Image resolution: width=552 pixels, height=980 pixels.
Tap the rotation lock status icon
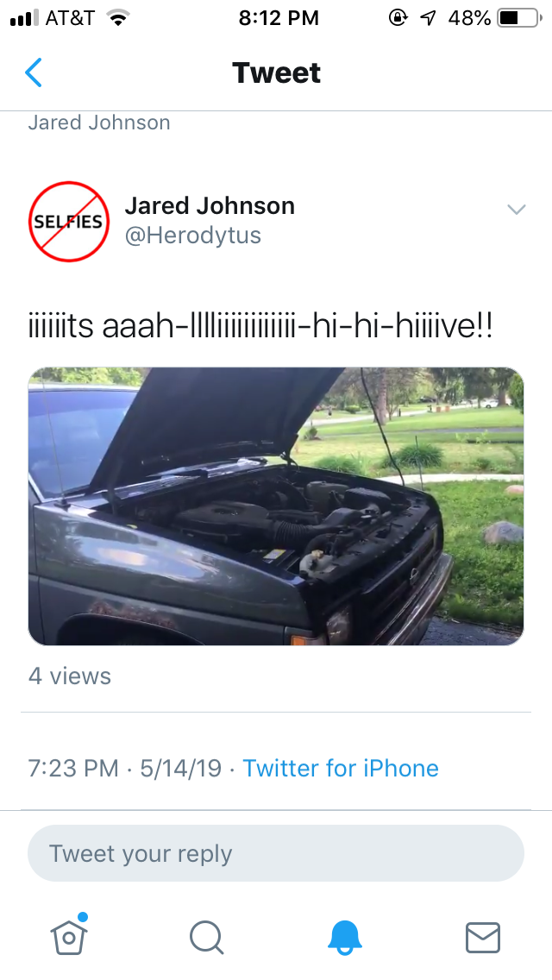[x=398, y=17]
